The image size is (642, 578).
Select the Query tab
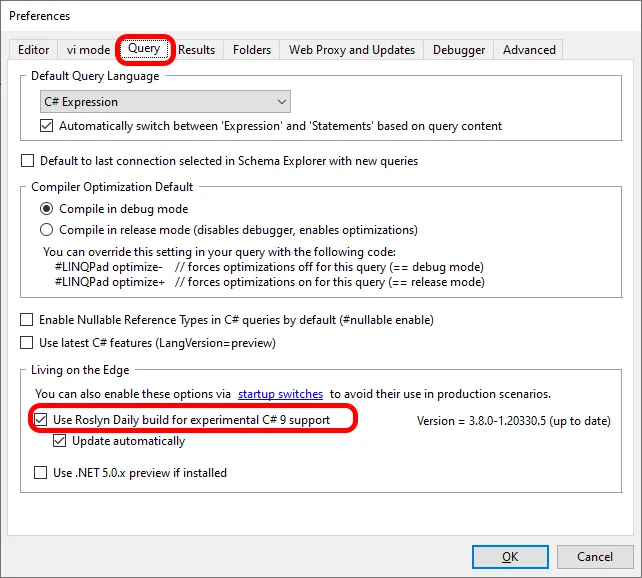[x=144, y=48]
